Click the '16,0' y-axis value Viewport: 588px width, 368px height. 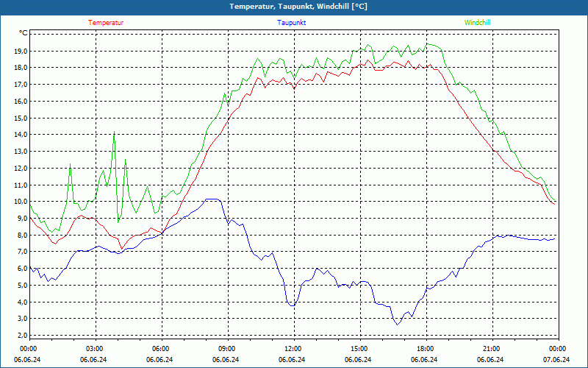[21, 102]
